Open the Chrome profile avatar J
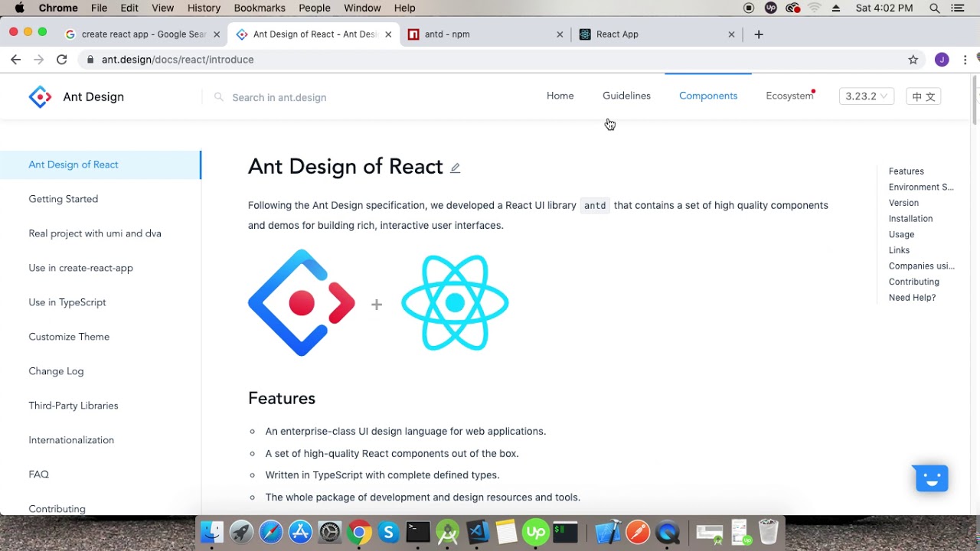 point(942,60)
